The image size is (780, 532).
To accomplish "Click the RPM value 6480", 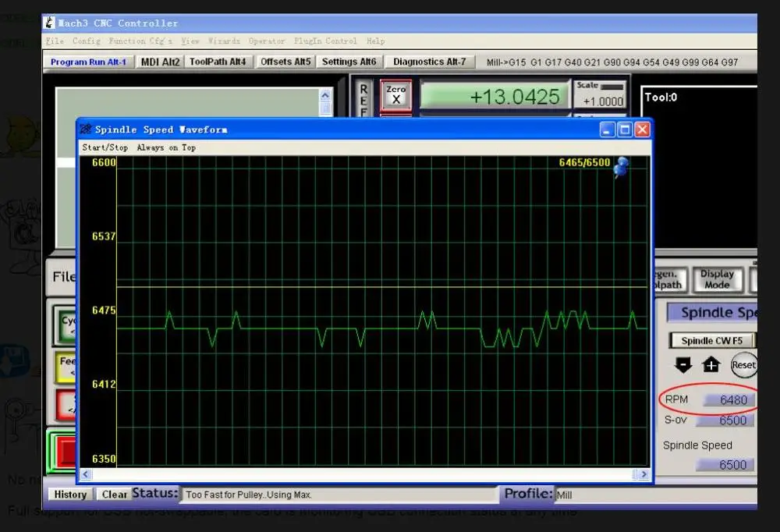I will coord(729,399).
